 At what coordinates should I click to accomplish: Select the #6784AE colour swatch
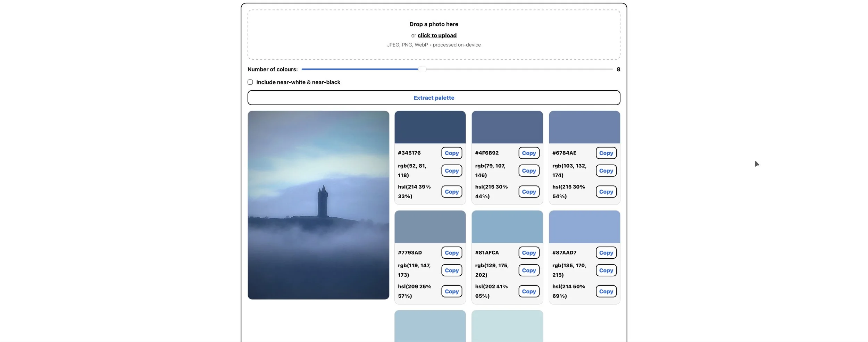tap(584, 127)
